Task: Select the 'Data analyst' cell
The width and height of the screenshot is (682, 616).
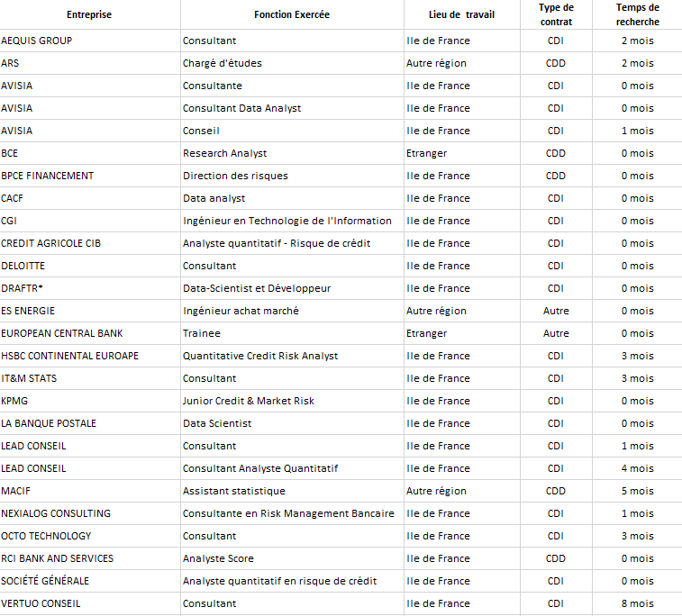Action: 292,199
